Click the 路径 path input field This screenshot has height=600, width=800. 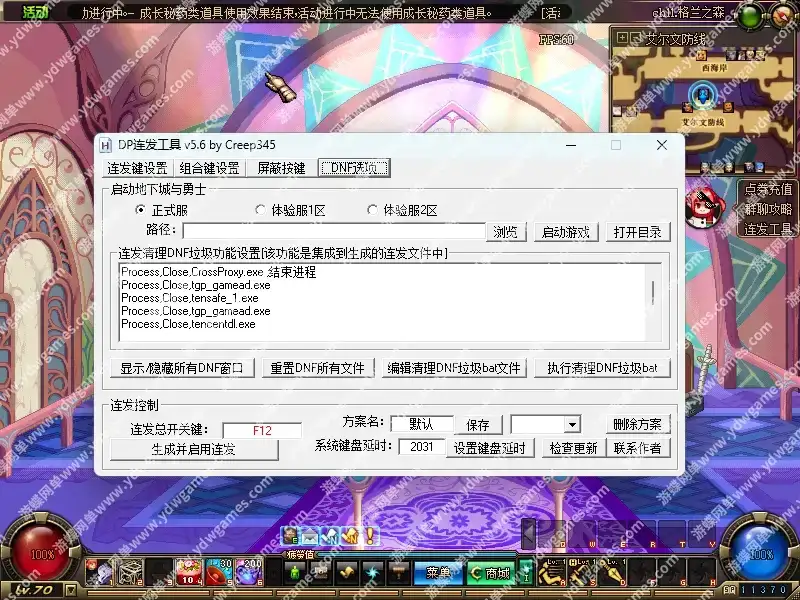coord(334,231)
